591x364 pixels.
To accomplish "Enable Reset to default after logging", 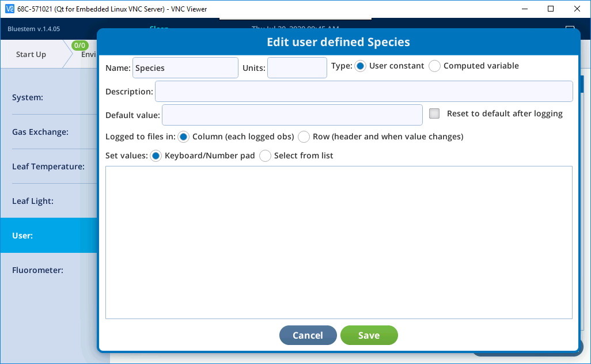I will click(x=435, y=114).
